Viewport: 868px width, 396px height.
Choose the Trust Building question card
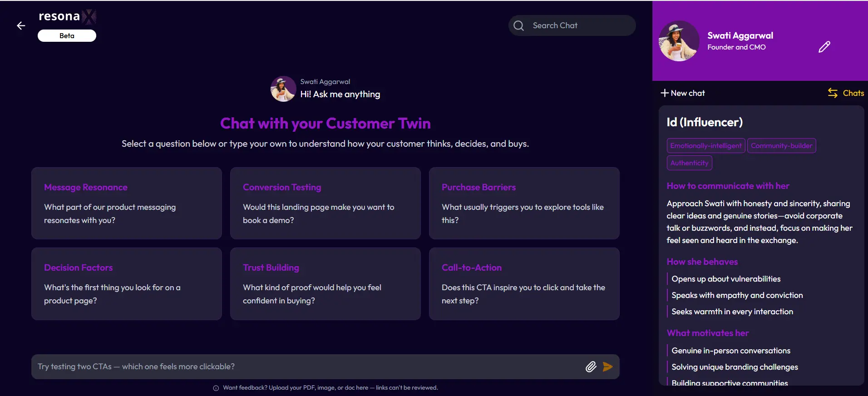325,284
